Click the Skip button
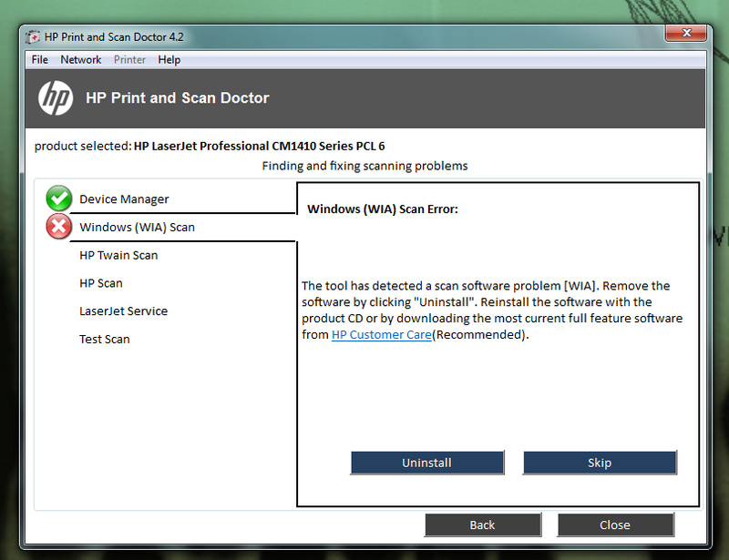 pos(600,463)
